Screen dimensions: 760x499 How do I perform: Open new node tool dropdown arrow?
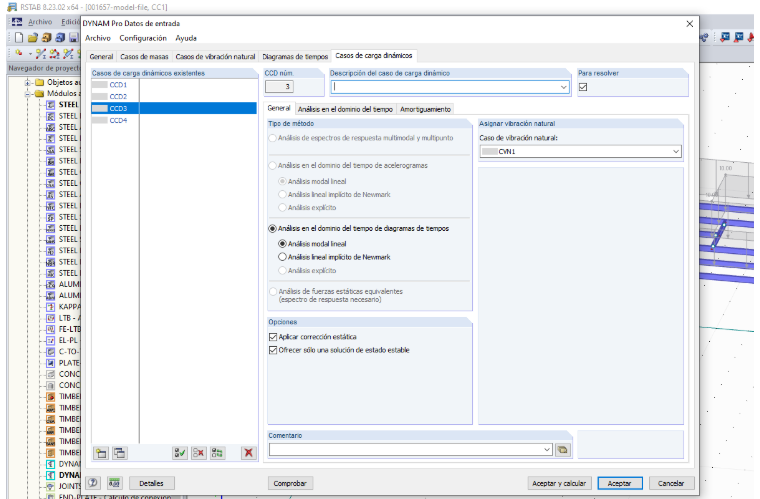point(30,54)
